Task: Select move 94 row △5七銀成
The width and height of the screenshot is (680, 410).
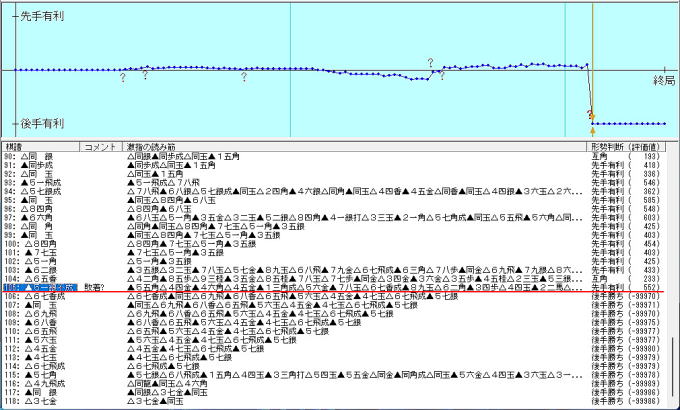Action: [40, 190]
